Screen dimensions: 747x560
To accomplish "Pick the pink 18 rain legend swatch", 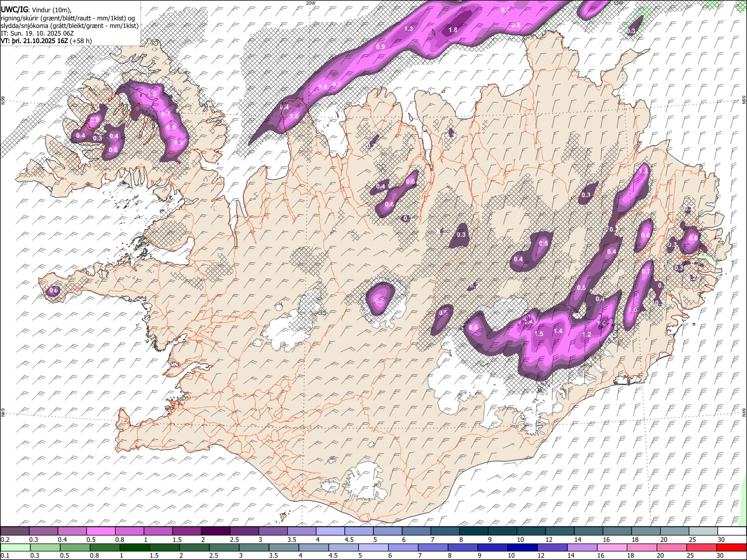I will [642, 547].
